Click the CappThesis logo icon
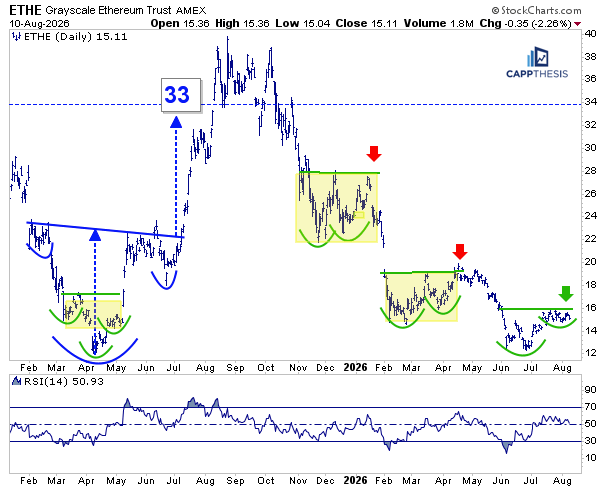This screenshot has width=603, height=488. tap(538, 57)
